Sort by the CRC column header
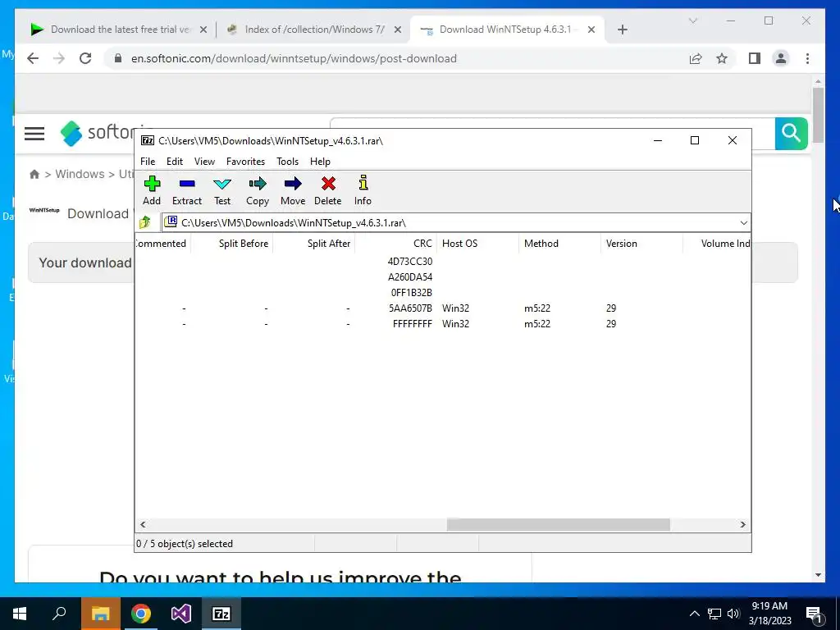Viewport: 840px width, 630px height. tap(395, 243)
